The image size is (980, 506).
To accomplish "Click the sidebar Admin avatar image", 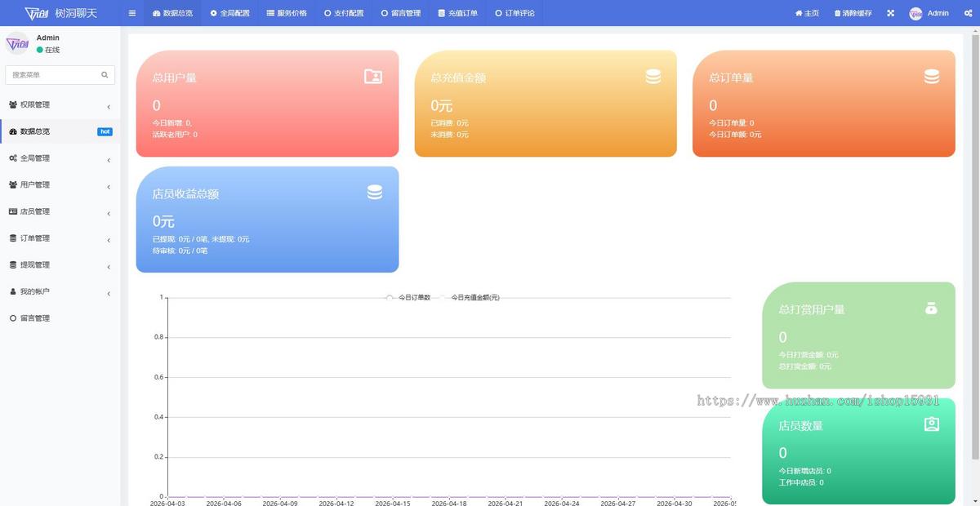I will [x=17, y=43].
